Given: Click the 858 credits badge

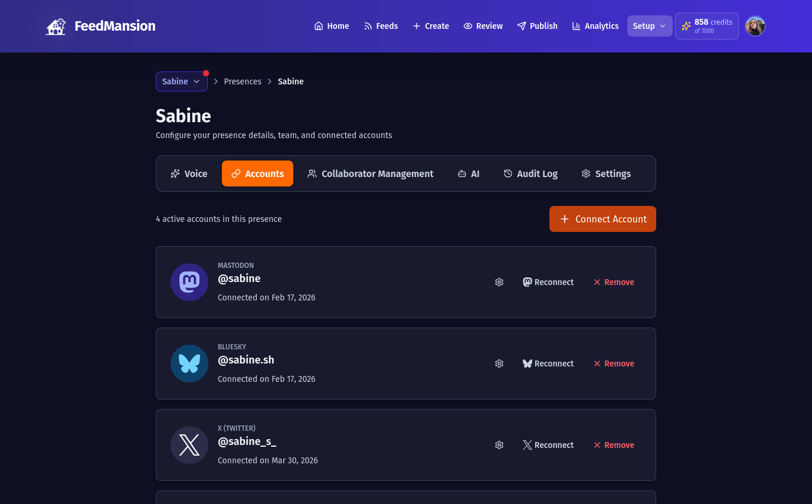Looking at the screenshot, I should (x=707, y=26).
